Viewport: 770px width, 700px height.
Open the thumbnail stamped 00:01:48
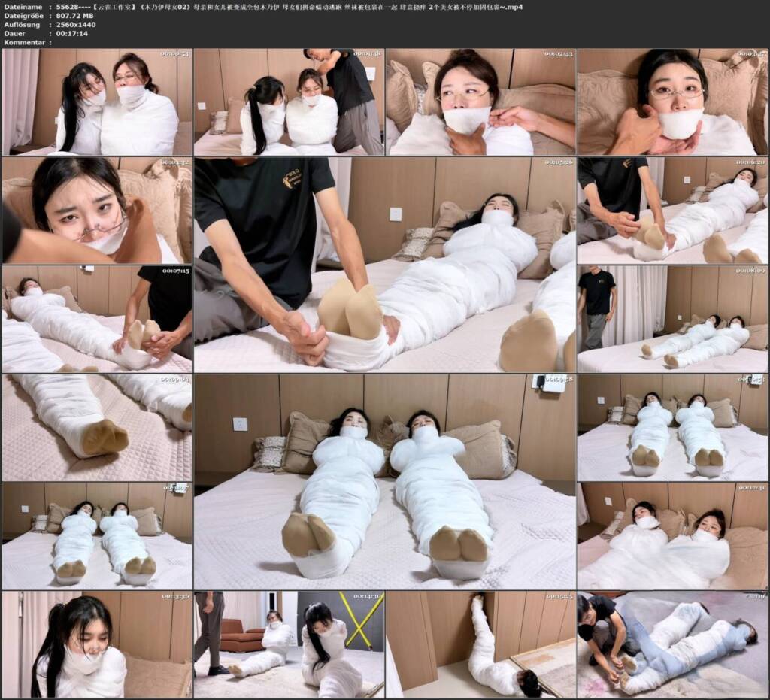point(288,102)
